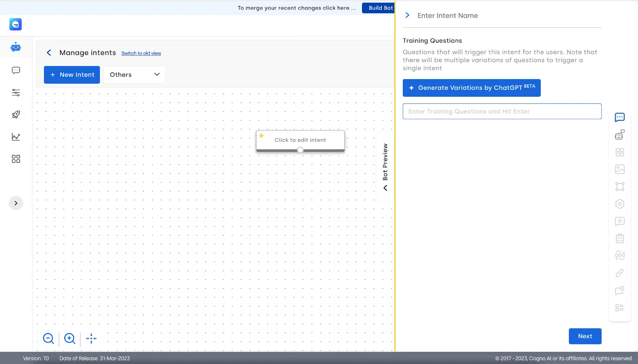Screen dimensions: 638x364
Task: Center the canvas with the recenter icon
Action: [x=91, y=339]
